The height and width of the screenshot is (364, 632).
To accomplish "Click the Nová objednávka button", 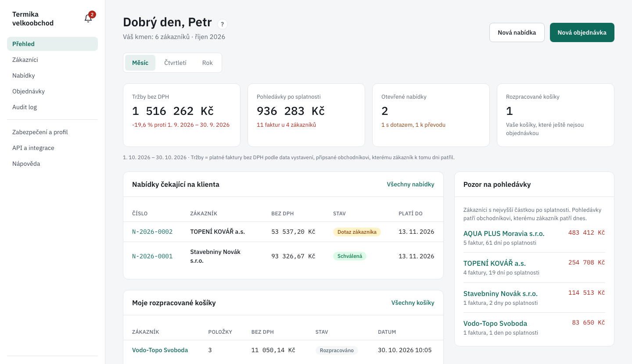I will (582, 32).
